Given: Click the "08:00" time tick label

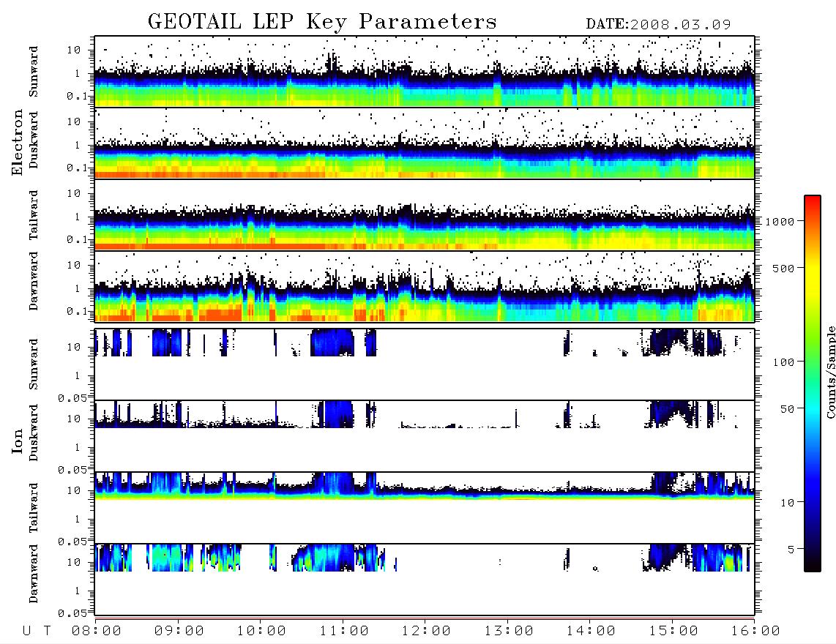Looking at the screenshot, I should click(x=97, y=631).
